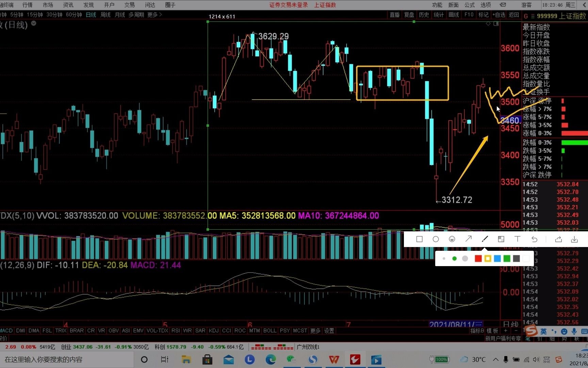Switch chart to 月线 period
Screen dimensions: 588x368
pyautogui.click(x=120, y=15)
